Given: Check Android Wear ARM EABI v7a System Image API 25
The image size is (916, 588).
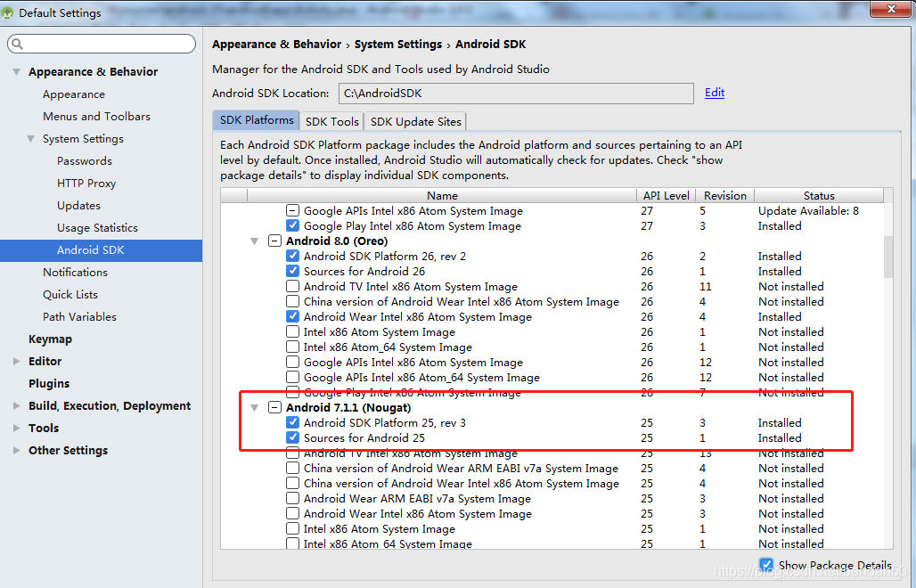Looking at the screenshot, I should (x=292, y=499).
